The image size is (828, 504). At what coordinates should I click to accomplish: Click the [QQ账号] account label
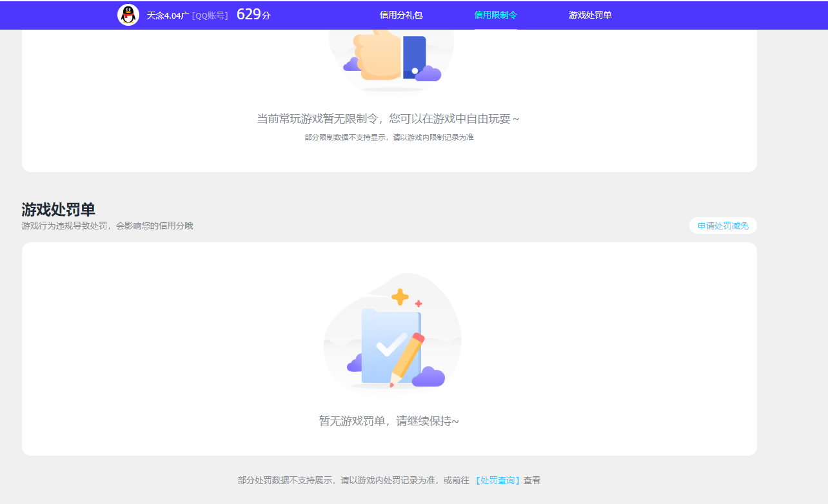209,15
